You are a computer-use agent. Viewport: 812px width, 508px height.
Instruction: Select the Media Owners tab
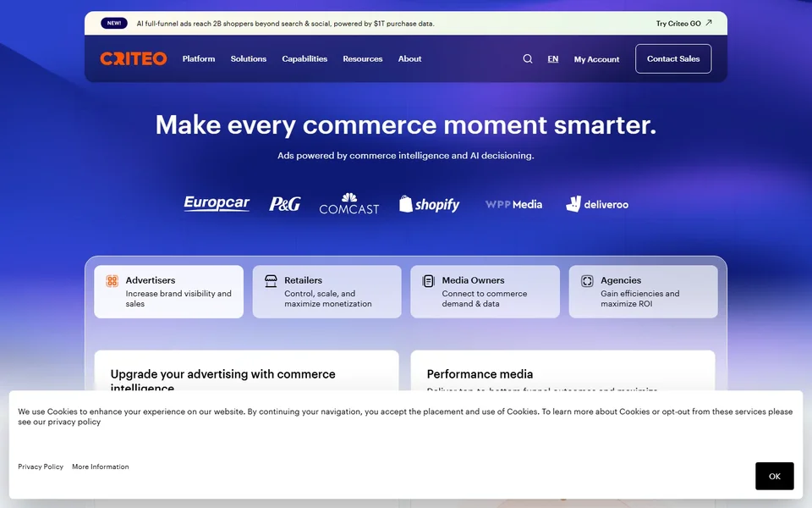pos(486,292)
